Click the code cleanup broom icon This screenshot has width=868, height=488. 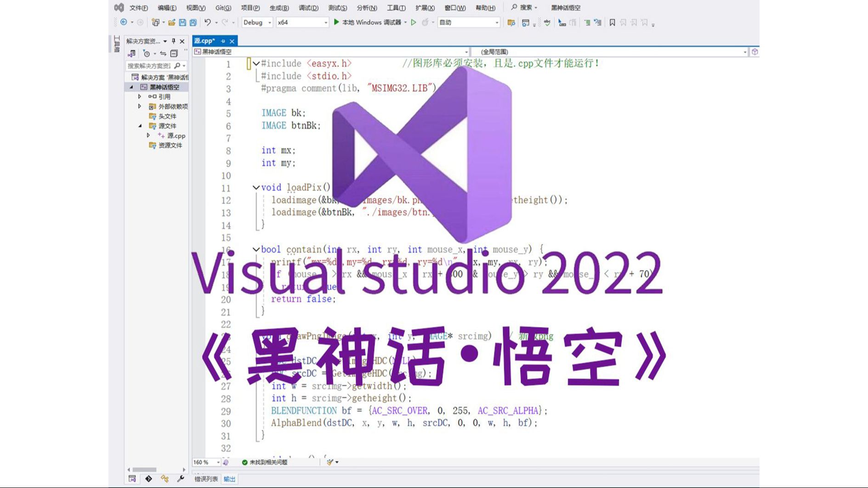pyautogui.click(x=330, y=462)
